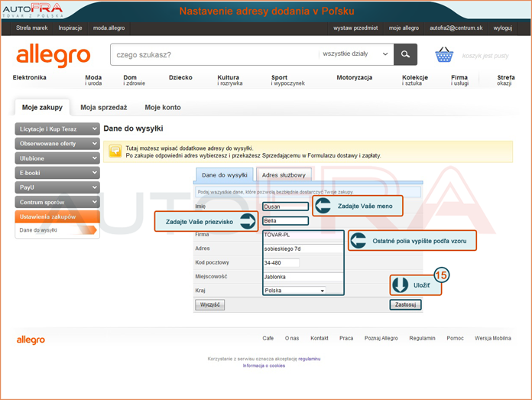Click the 'Firma' field with TOVAR-PL
Screen dimensions: 532x400
(x=303, y=235)
